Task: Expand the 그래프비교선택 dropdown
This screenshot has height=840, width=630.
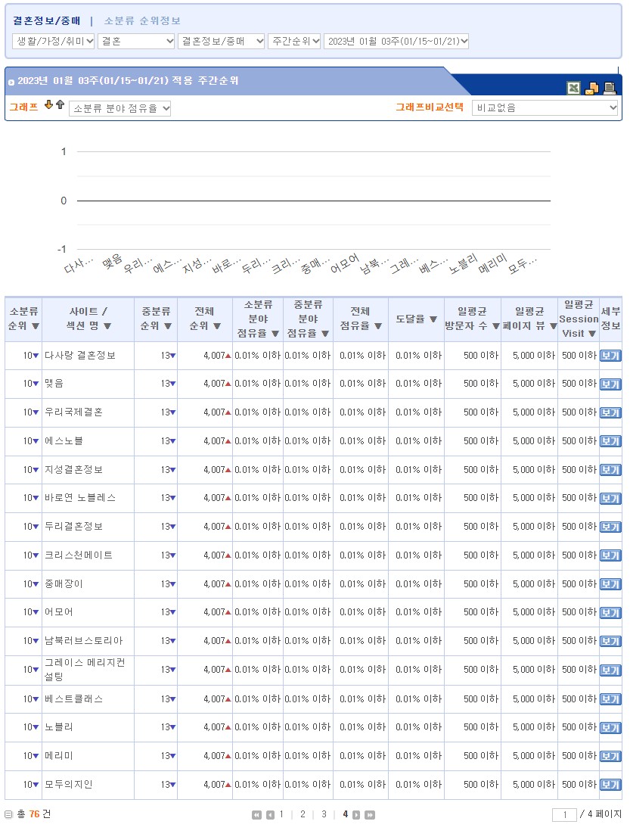Action: tap(545, 108)
